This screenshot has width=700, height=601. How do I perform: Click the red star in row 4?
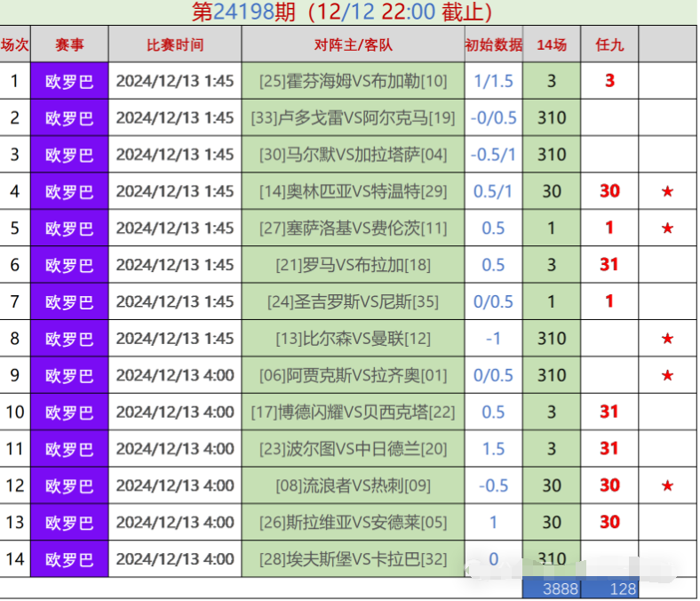[x=667, y=191]
